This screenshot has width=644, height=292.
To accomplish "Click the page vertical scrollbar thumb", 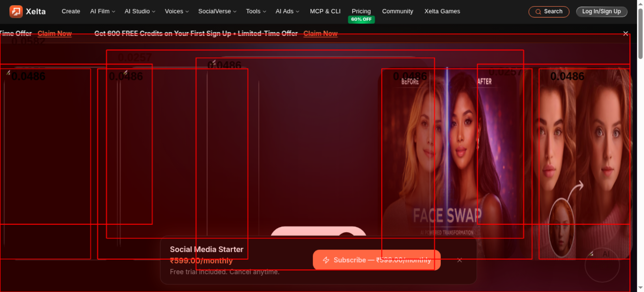I will pyautogui.click(x=640, y=34).
